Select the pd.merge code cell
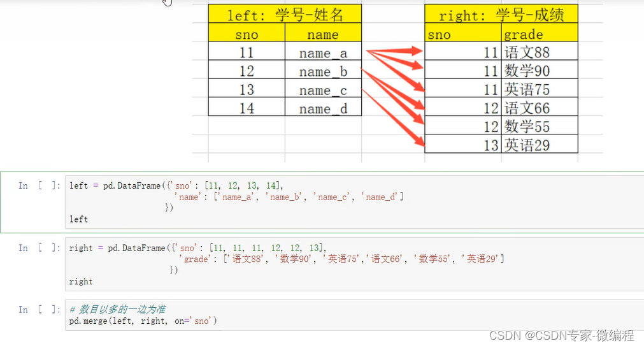This screenshot has height=348, width=644. point(354,315)
